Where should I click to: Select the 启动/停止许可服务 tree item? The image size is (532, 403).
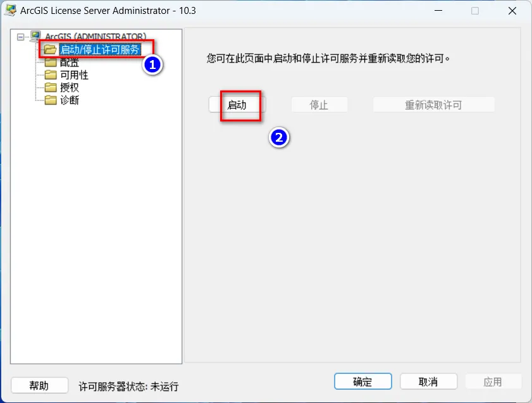(100, 50)
